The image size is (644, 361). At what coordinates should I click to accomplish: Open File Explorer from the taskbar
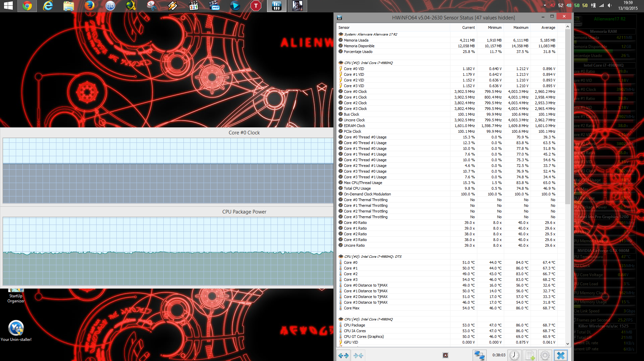pos(69,6)
